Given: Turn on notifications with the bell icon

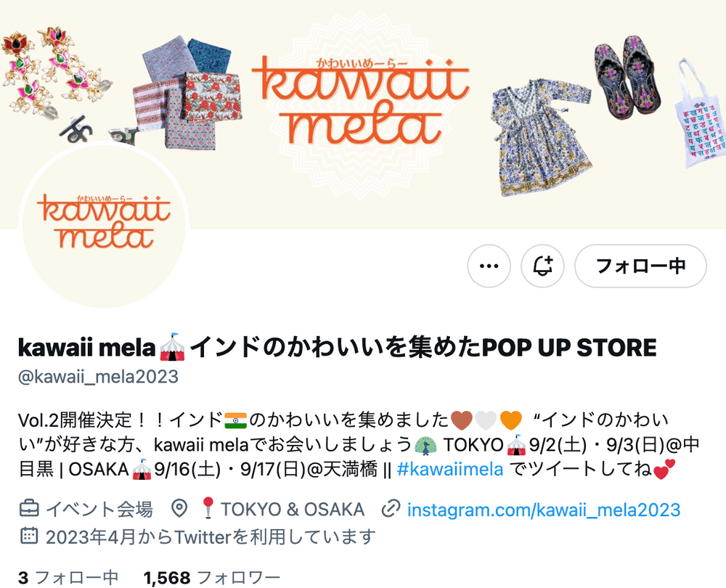Looking at the screenshot, I should click(x=542, y=266).
